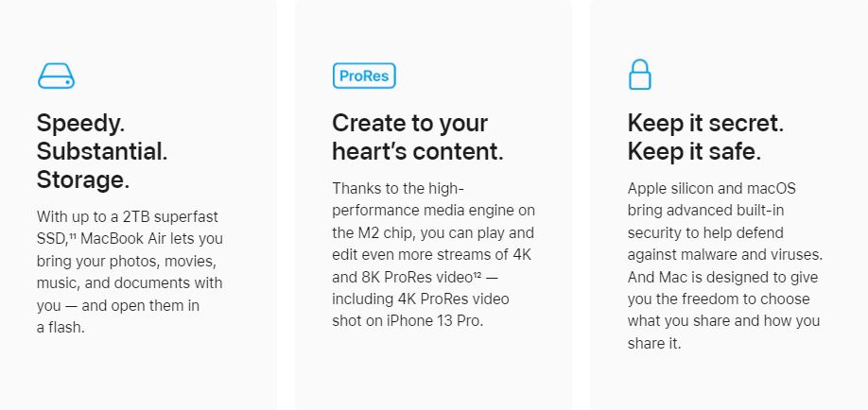Click '2TB superfast' in storage description

coord(167,216)
